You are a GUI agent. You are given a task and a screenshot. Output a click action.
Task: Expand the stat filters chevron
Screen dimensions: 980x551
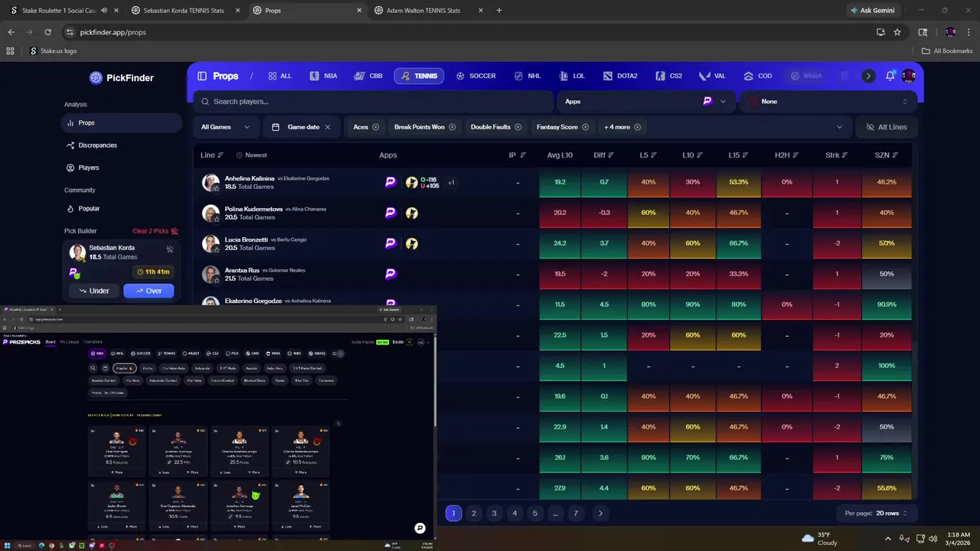[x=839, y=127]
